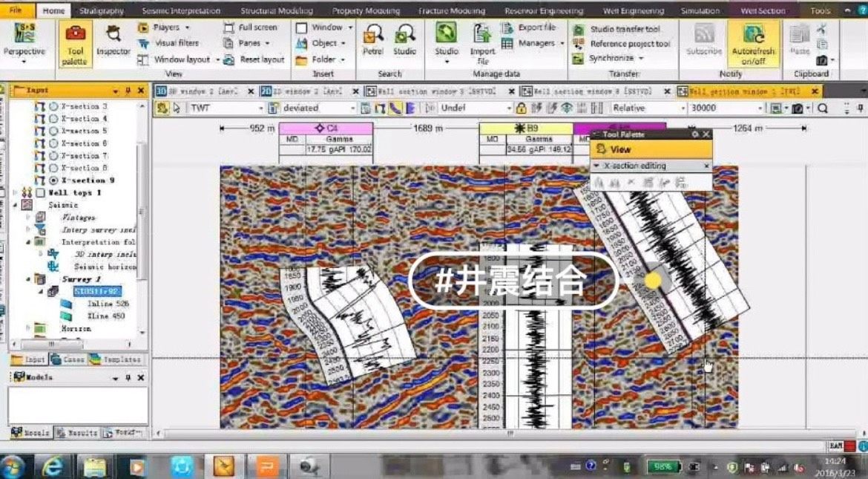Select X-section 5 radio button
The width and height of the screenshot is (868, 479).
pyautogui.click(x=53, y=131)
